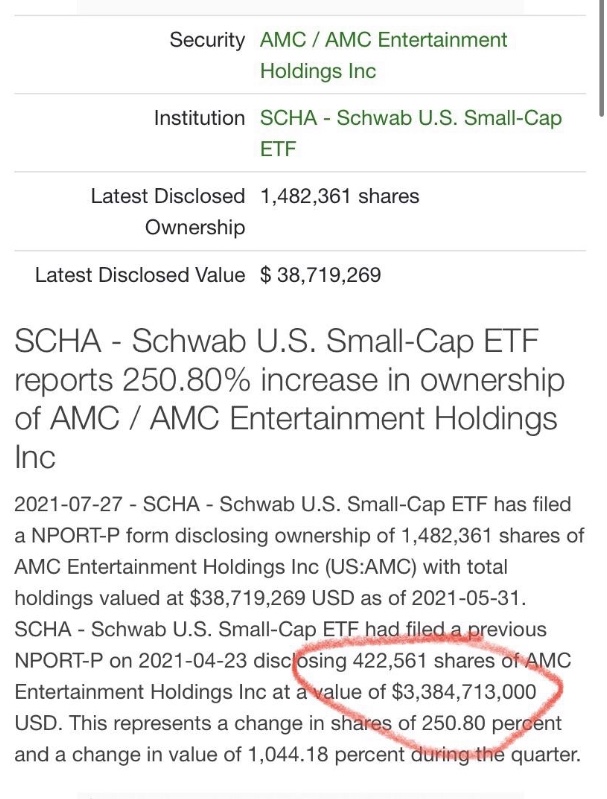Click the $ 38,719,269 disclosed value
The height and width of the screenshot is (799, 607).
coord(320,274)
